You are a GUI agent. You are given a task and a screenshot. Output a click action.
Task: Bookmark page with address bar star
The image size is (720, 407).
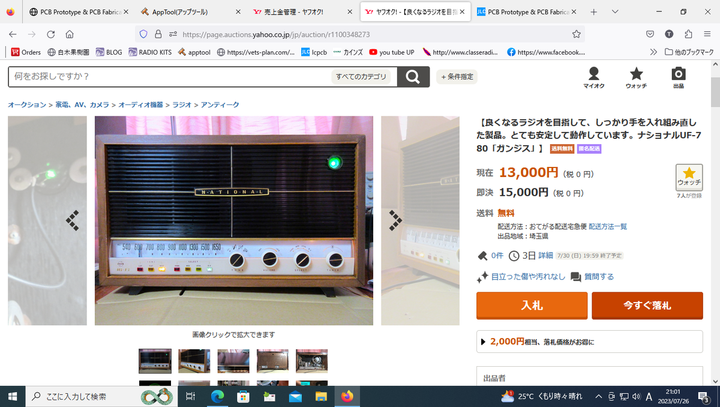click(x=576, y=34)
